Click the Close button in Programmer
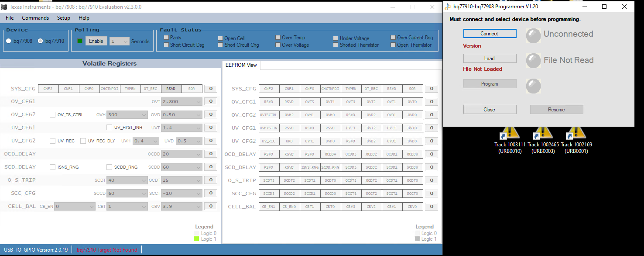 click(490, 110)
